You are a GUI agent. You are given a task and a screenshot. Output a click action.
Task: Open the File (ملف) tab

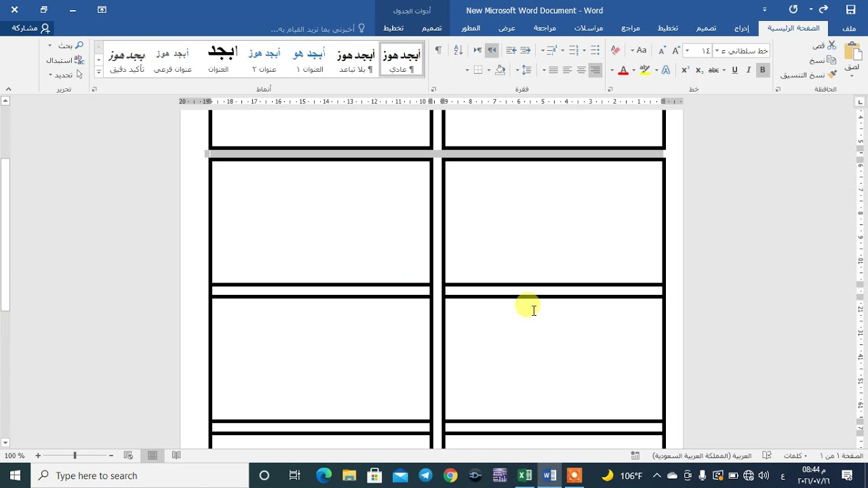(849, 28)
